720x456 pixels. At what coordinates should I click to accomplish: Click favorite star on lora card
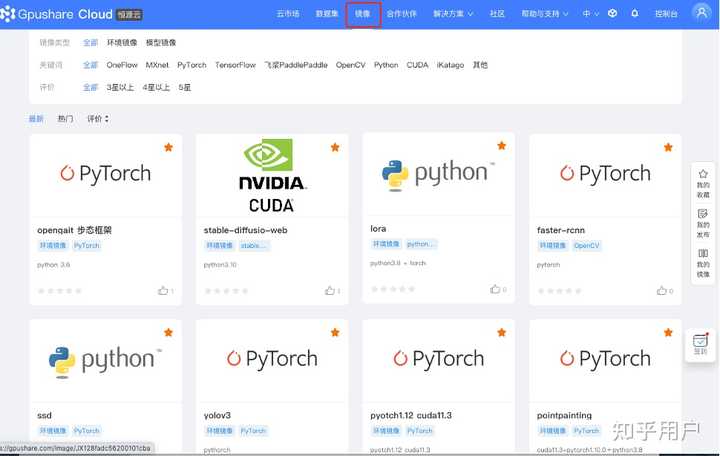click(x=502, y=146)
